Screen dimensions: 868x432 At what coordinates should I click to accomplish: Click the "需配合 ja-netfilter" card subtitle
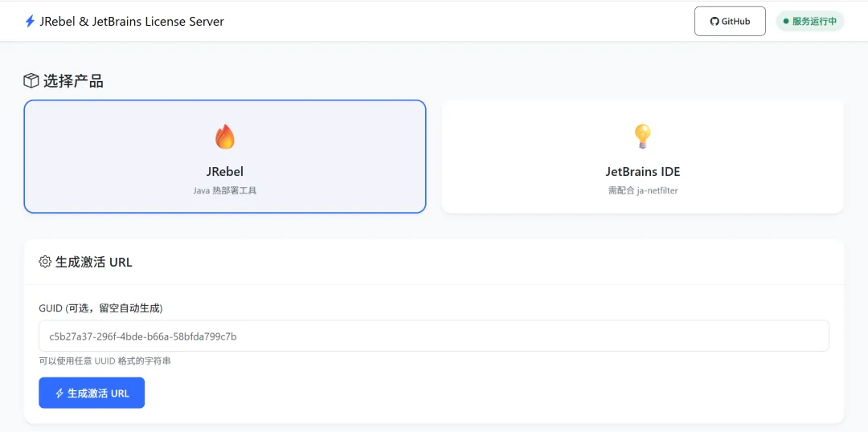(x=643, y=191)
